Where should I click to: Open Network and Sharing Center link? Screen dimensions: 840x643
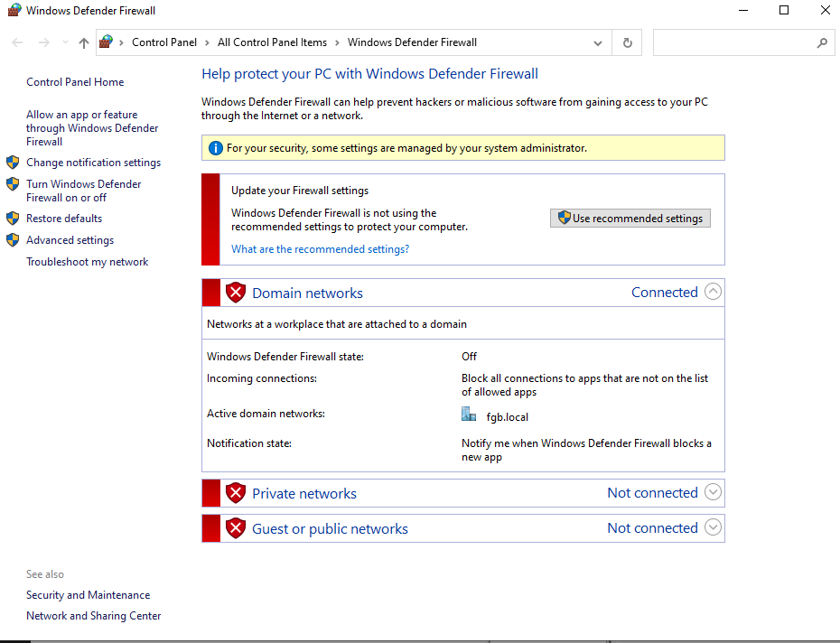point(93,616)
